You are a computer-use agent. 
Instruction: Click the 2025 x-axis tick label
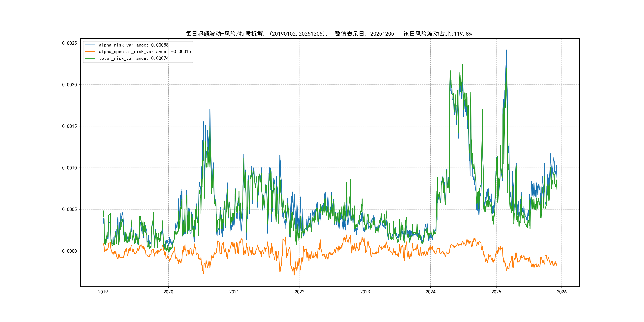click(496, 292)
